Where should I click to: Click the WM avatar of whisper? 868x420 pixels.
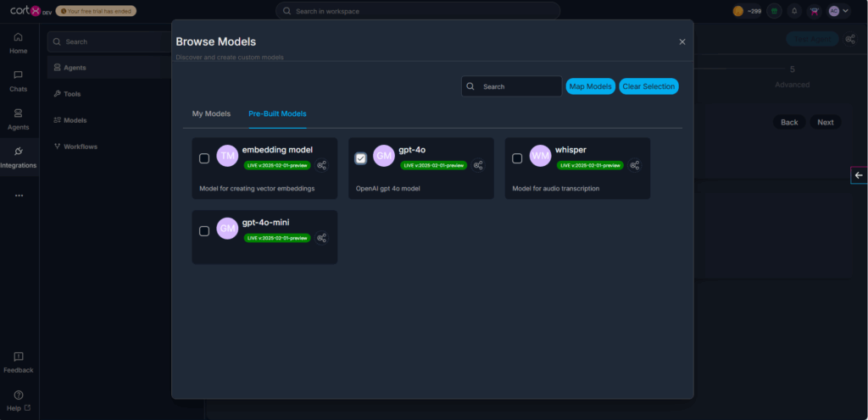pos(541,156)
